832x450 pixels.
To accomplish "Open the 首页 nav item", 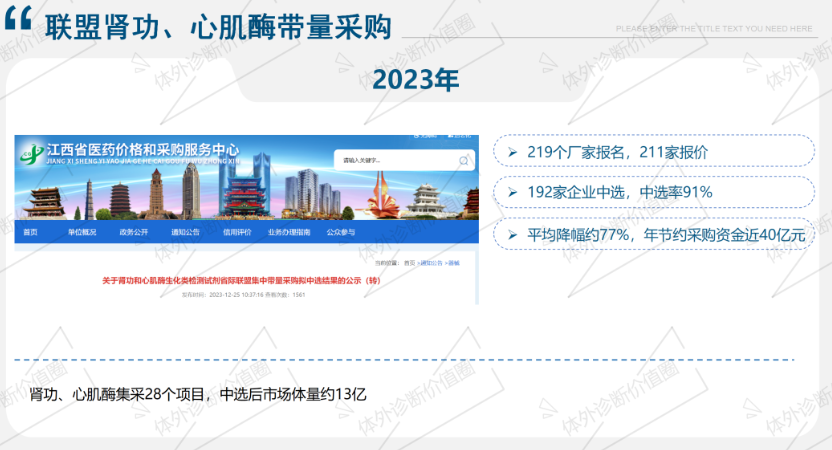I will click(31, 233).
